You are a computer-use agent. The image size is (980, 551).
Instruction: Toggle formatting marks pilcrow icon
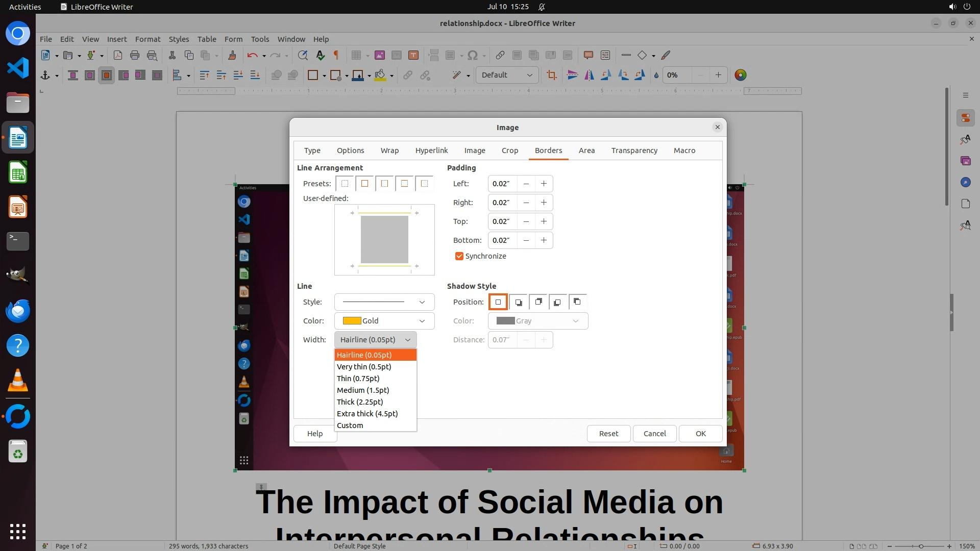pos(336,55)
